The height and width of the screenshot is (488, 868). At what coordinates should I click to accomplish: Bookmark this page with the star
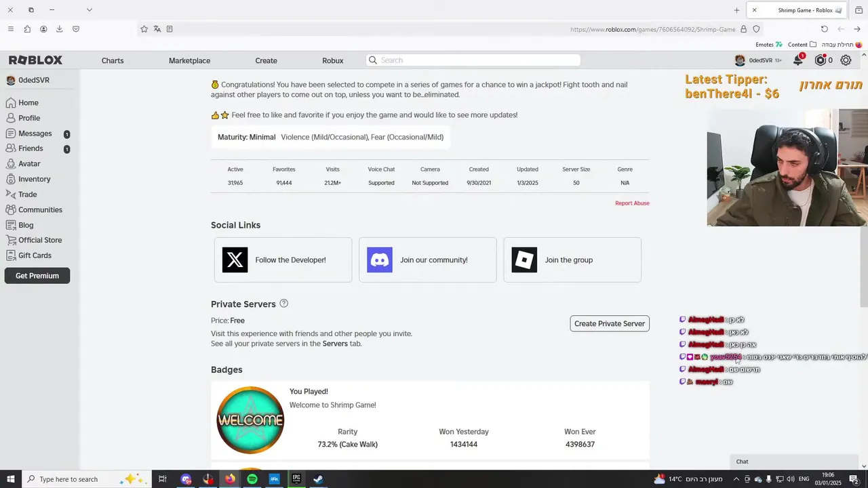(x=144, y=29)
